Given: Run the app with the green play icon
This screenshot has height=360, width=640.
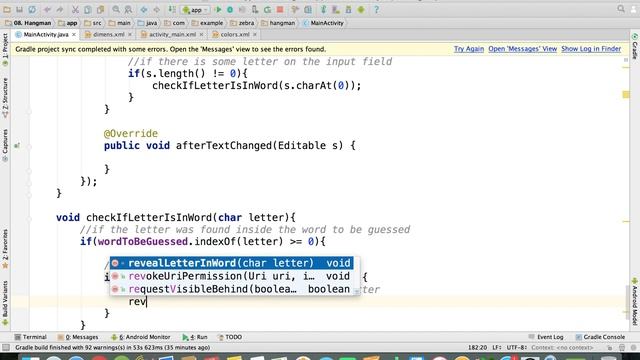Looking at the screenshot, I should click(218, 9).
